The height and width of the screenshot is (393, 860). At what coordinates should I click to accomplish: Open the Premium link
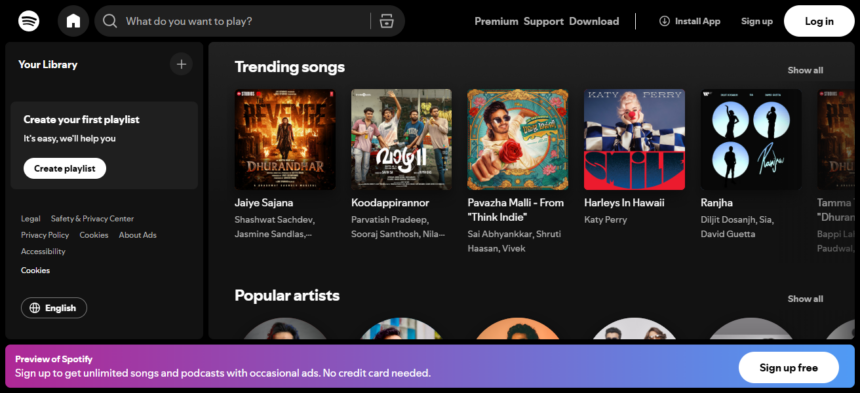coord(496,21)
